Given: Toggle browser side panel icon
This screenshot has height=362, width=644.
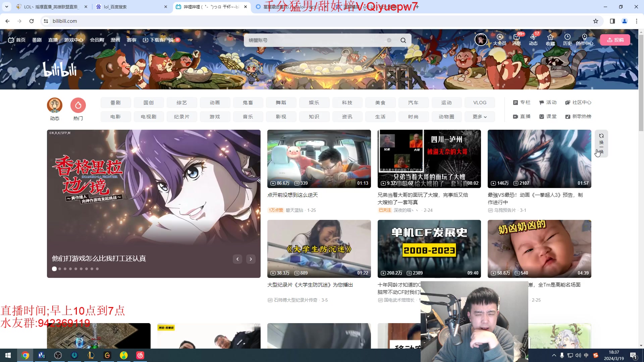Looking at the screenshot, I should point(612,21).
